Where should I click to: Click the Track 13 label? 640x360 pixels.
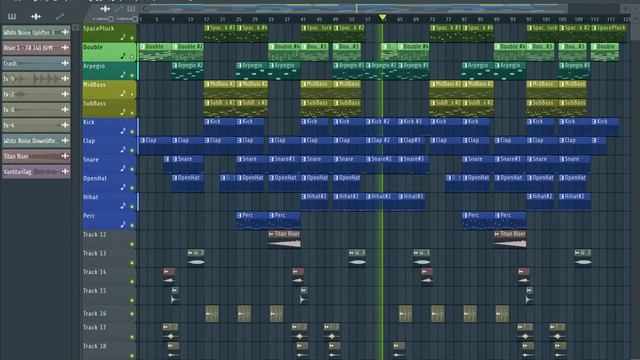pyautogui.click(x=94, y=253)
